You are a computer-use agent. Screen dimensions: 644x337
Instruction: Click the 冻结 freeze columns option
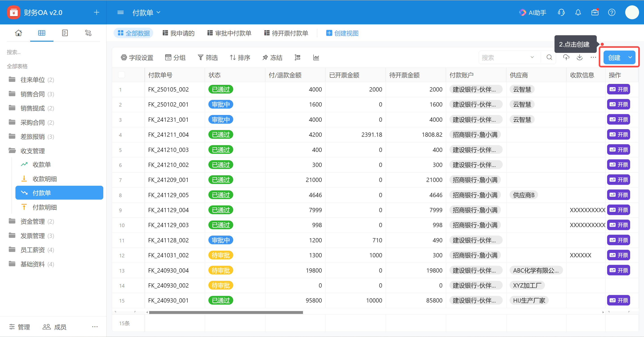272,58
